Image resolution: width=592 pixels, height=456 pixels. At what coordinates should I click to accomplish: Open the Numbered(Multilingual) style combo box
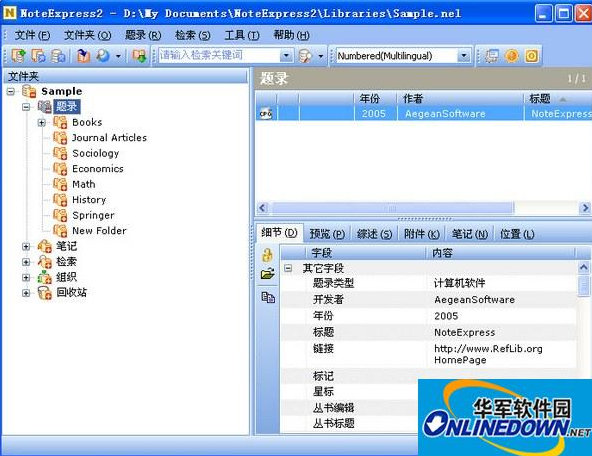[404, 56]
